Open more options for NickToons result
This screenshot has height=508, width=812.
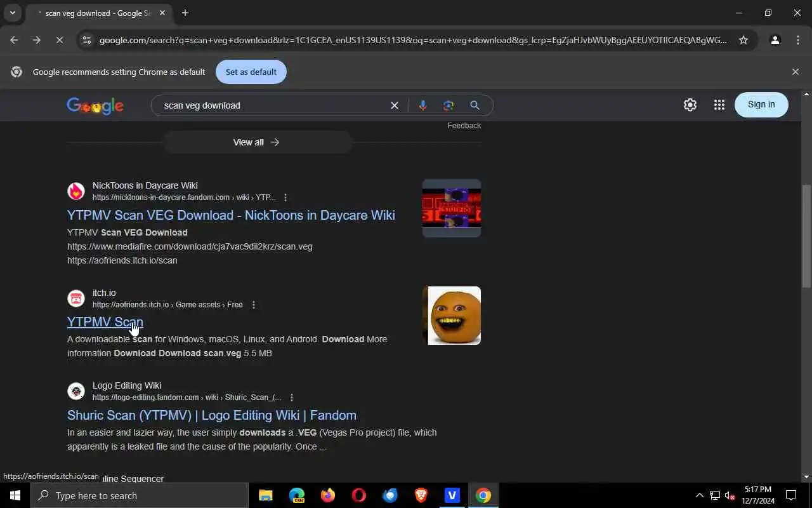[285, 197]
